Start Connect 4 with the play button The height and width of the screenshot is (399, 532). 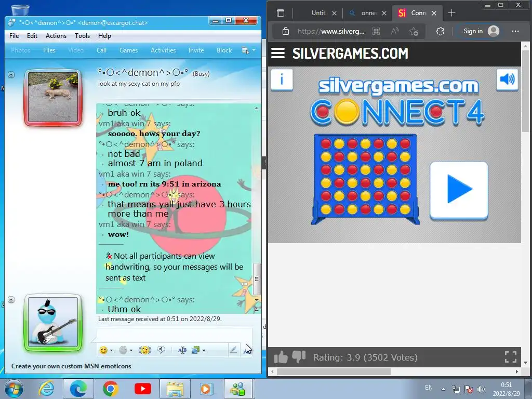(x=459, y=191)
